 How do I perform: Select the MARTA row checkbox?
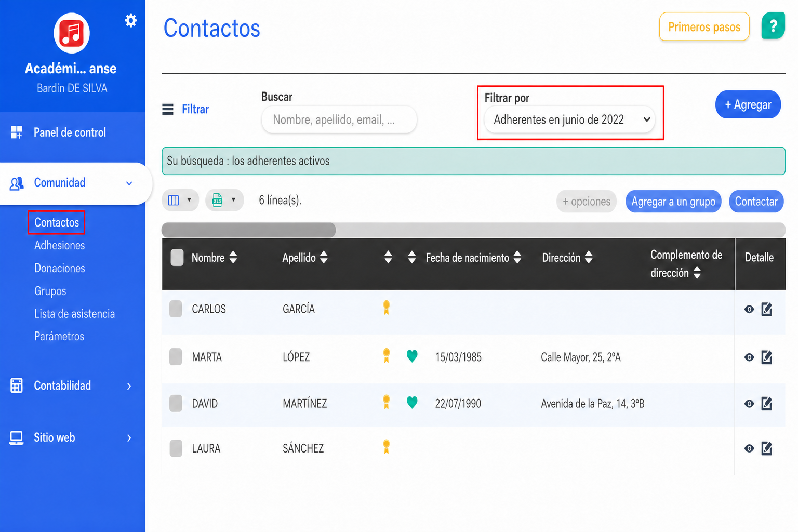pyautogui.click(x=176, y=357)
